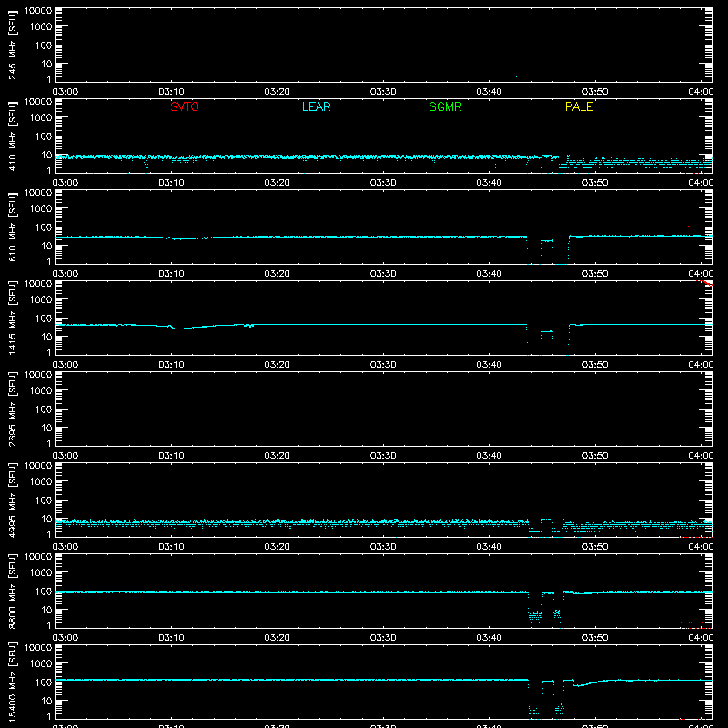
Task: Click the 1000 tick label on 410 MHz axis
Action: click(x=41, y=118)
